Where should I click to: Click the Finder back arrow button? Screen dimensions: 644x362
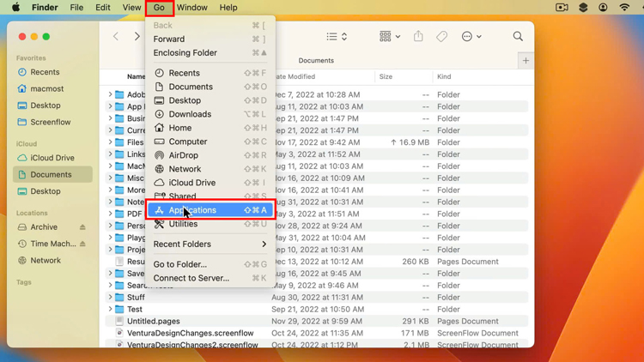[116, 37]
